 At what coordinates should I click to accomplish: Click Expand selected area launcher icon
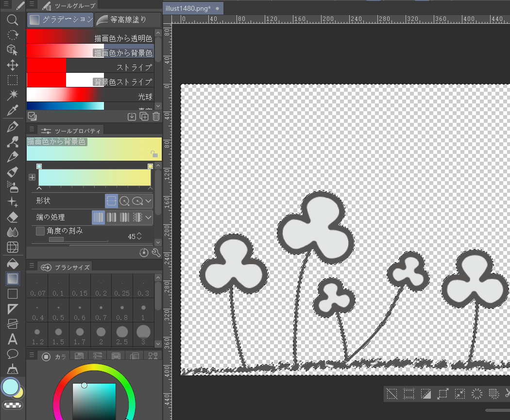click(x=442, y=394)
